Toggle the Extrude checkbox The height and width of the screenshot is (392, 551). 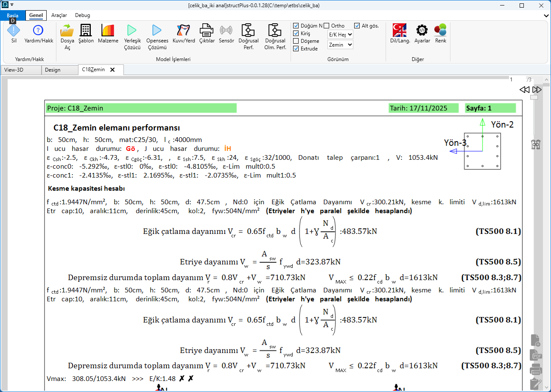(296, 49)
